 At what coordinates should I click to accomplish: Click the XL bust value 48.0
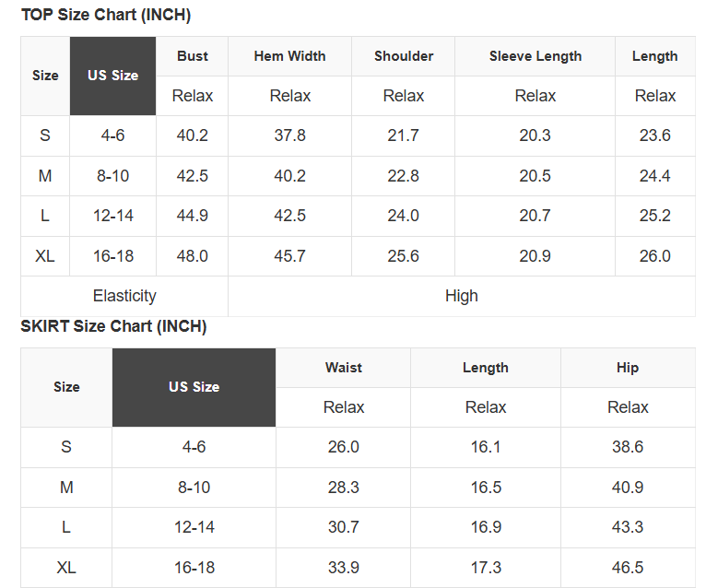pos(193,256)
